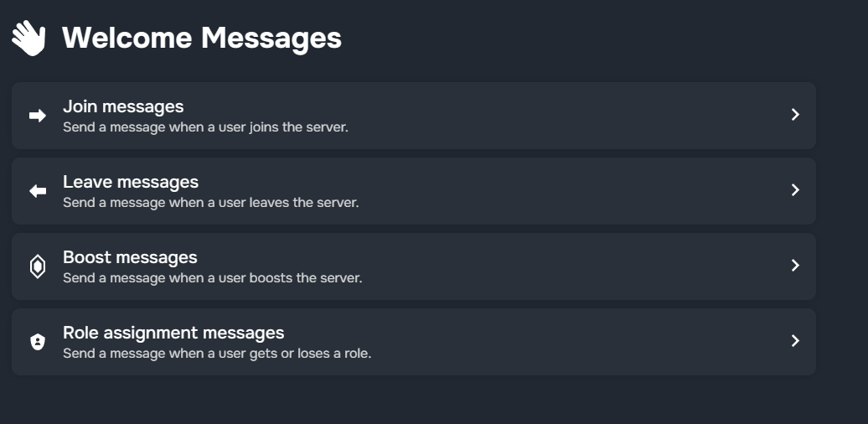Viewport: 868px width, 424px height.
Task: Click empty area of Boost messages row
Action: point(545,266)
